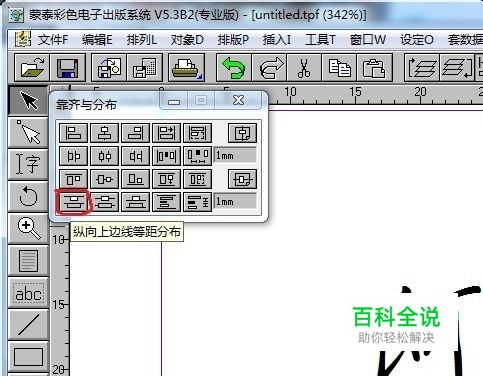483x376 pixels.
Task: Select the text 字 tool
Action: click(x=28, y=164)
